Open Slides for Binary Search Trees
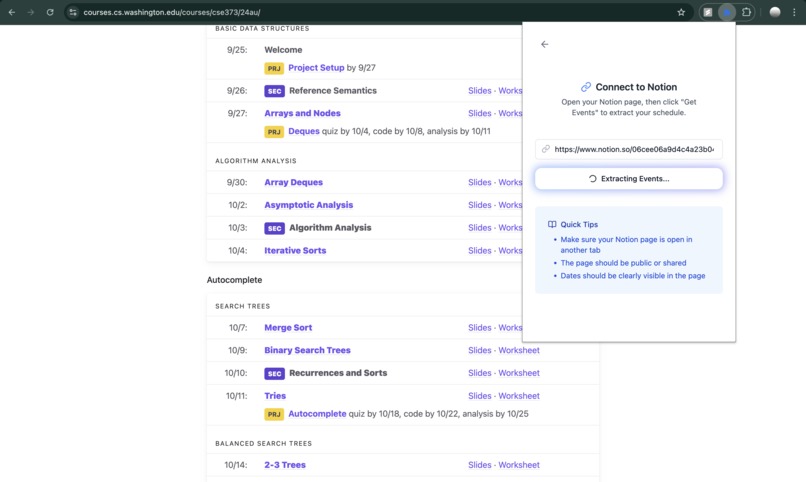Screen dimensions: 806x482 (x=480, y=350)
